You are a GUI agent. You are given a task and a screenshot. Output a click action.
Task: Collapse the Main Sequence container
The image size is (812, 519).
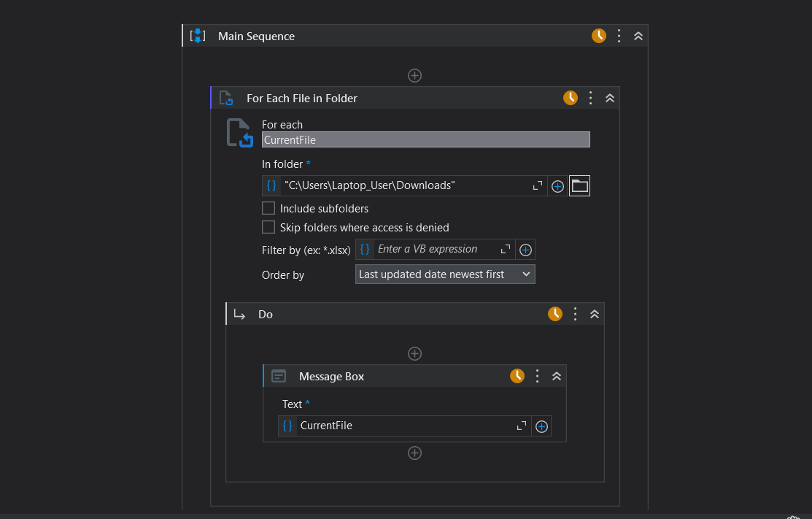pos(638,36)
